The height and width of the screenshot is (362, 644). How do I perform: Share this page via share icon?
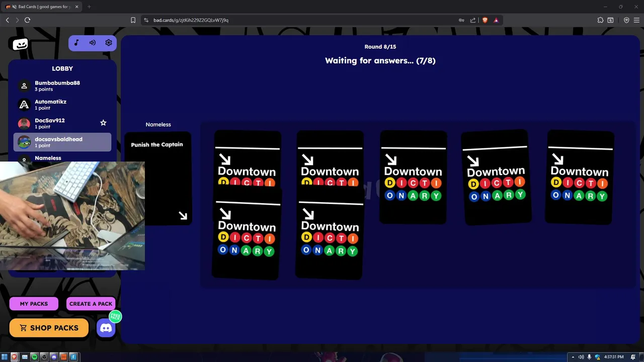[x=473, y=20]
